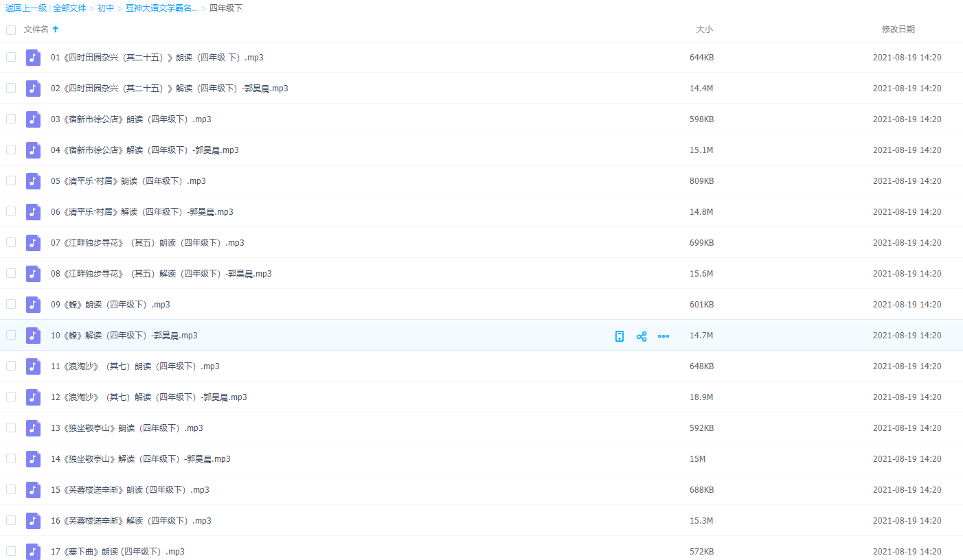963x560 pixels.
Task: Click the audio icon for 09《蜂》朗读
Action: (x=33, y=305)
